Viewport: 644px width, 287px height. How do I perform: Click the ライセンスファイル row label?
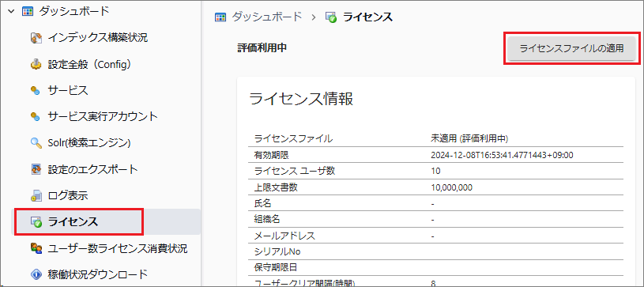pos(294,139)
